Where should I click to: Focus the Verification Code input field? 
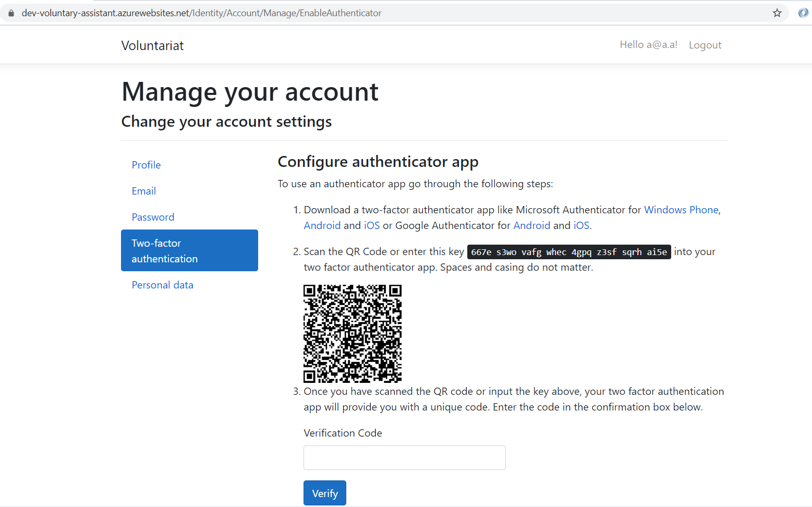click(405, 457)
